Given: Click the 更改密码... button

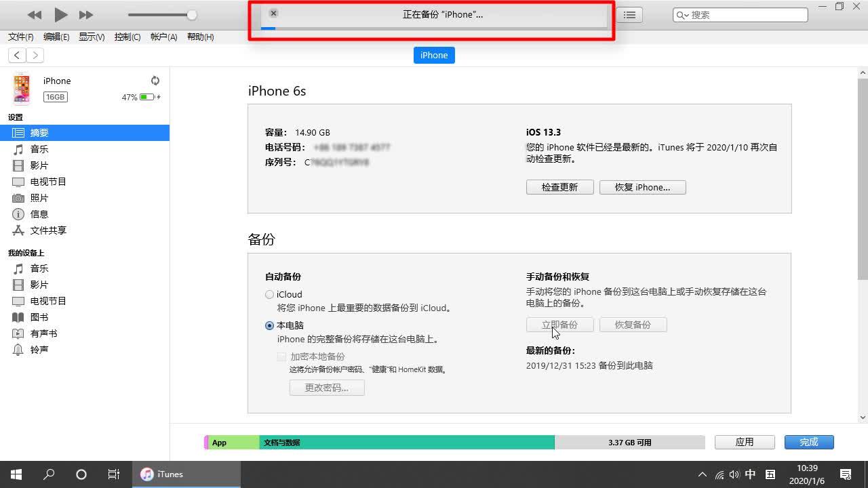Looking at the screenshot, I should coord(327,388).
